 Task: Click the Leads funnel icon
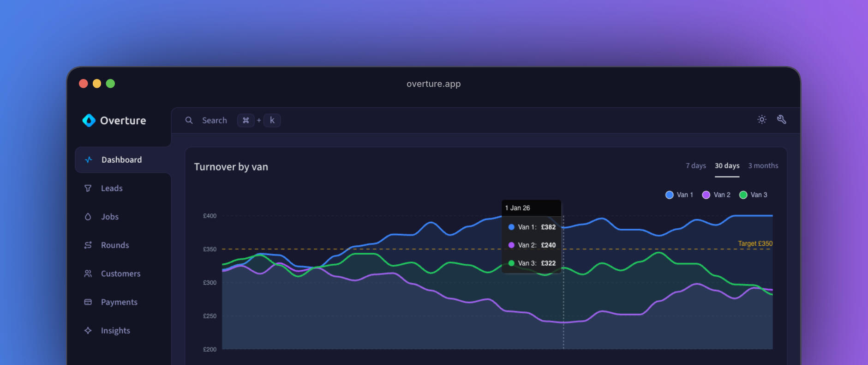point(88,189)
